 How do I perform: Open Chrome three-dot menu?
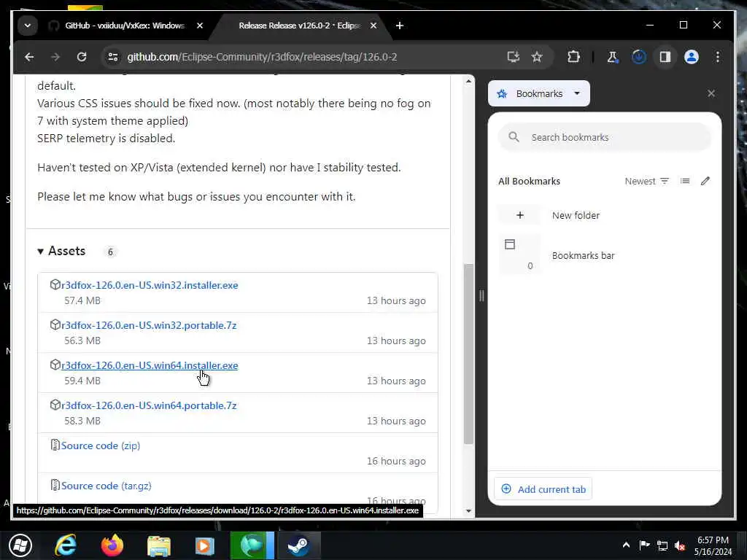point(718,57)
